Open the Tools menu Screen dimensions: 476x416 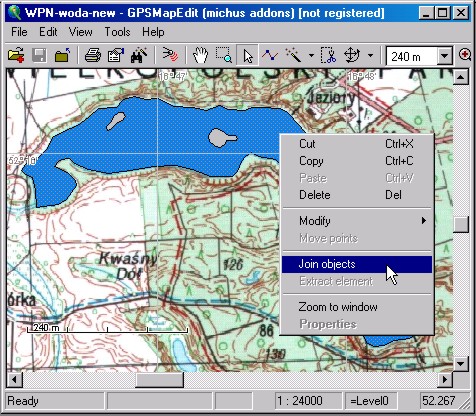pyautogui.click(x=117, y=32)
